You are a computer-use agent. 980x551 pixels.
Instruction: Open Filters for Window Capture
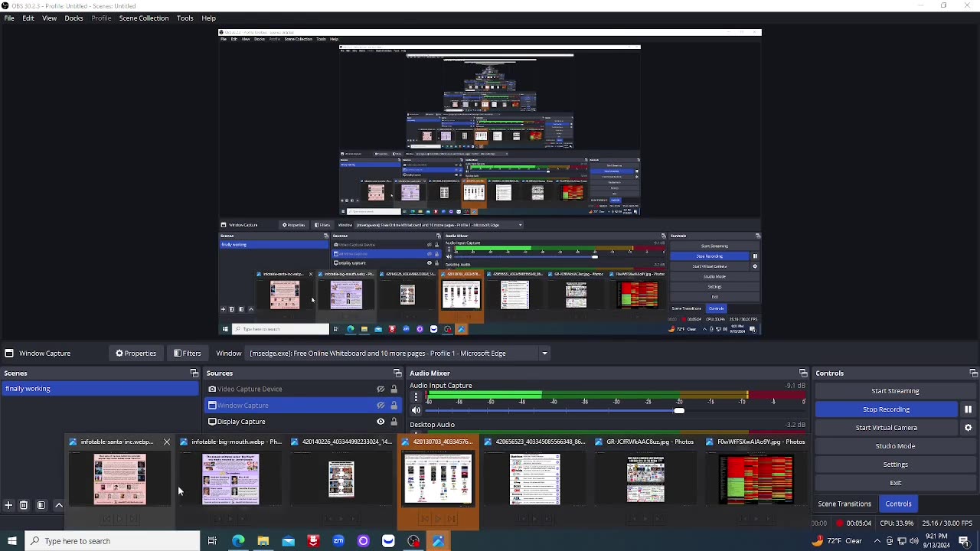pos(188,354)
